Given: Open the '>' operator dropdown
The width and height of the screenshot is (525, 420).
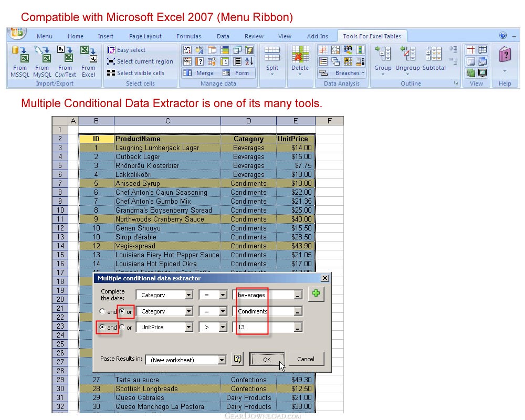Looking at the screenshot, I should tap(223, 327).
